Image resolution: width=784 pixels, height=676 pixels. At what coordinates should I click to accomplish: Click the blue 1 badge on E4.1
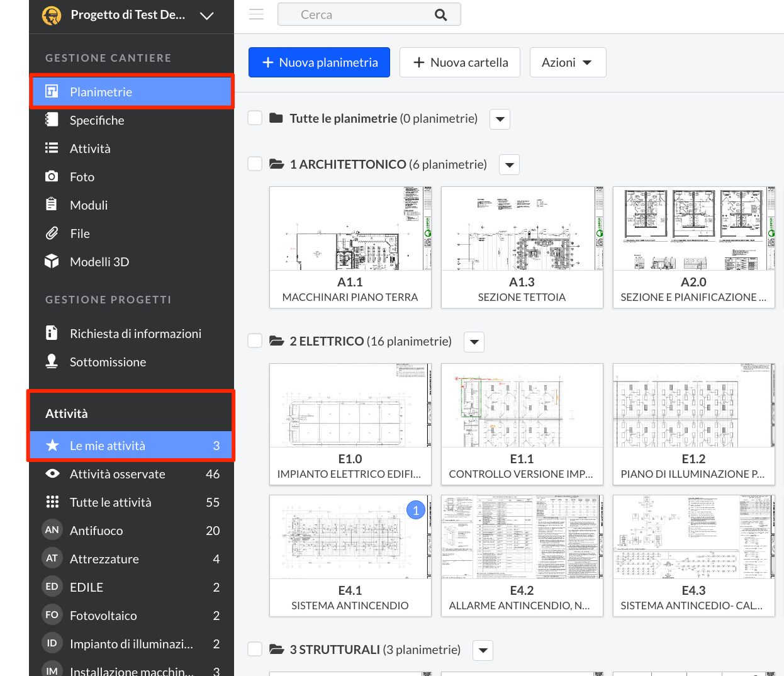(x=416, y=510)
